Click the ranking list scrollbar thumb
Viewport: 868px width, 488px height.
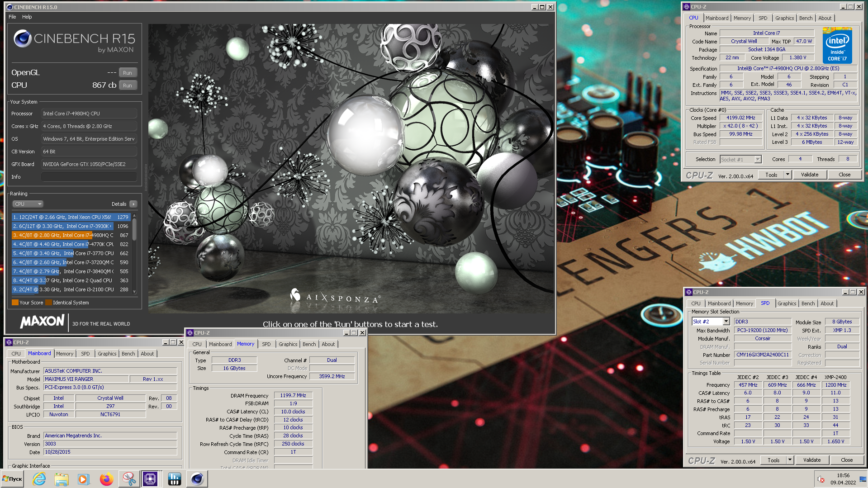134,231
